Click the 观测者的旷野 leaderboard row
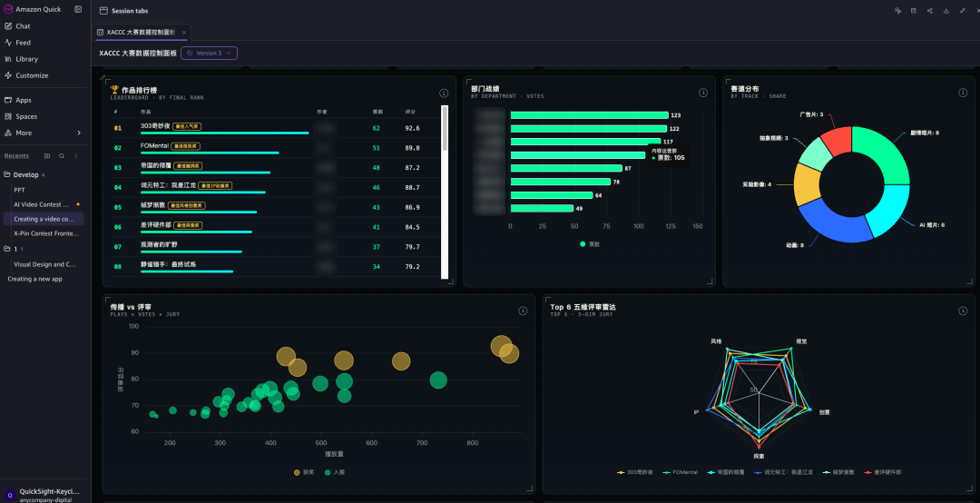 click(x=275, y=246)
